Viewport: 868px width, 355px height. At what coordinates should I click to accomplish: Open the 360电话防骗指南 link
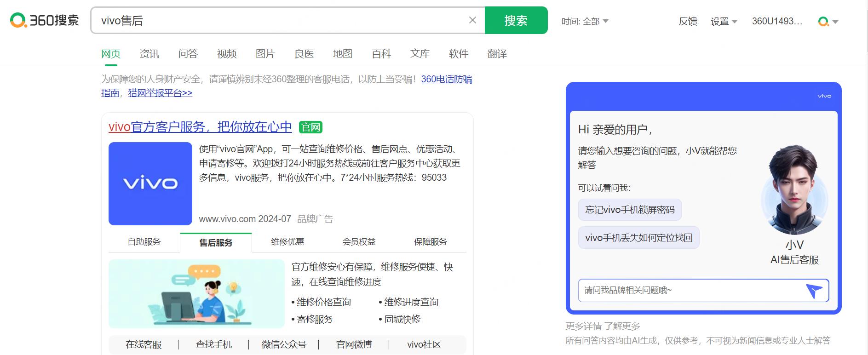click(446, 79)
